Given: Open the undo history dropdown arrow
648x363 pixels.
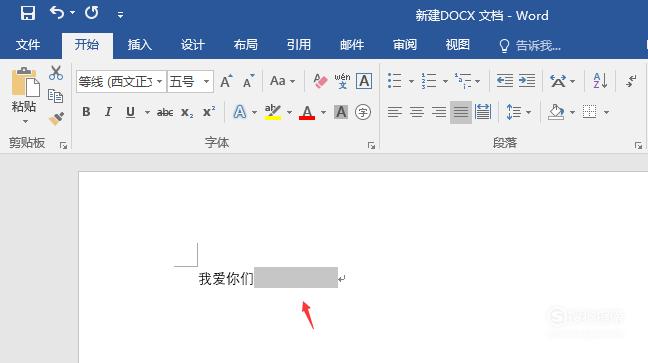Looking at the screenshot, I should point(72,13).
